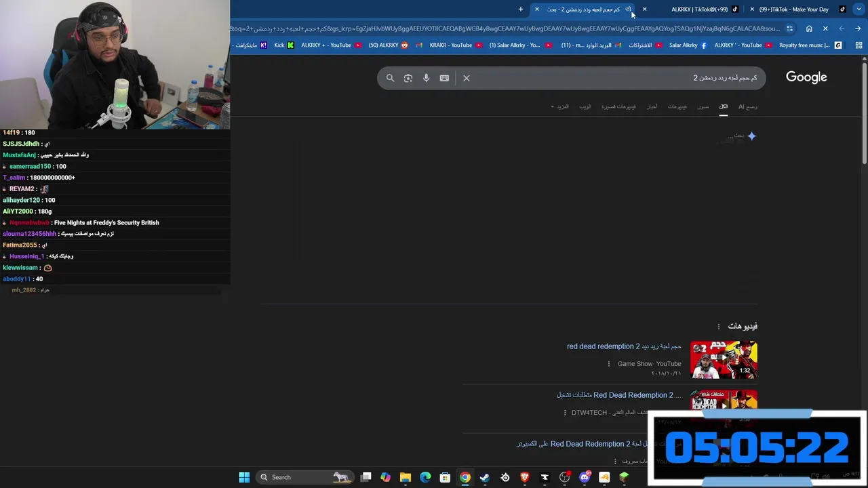
Task: Open Brave browser from the taskbar
Action: [525, 477]
